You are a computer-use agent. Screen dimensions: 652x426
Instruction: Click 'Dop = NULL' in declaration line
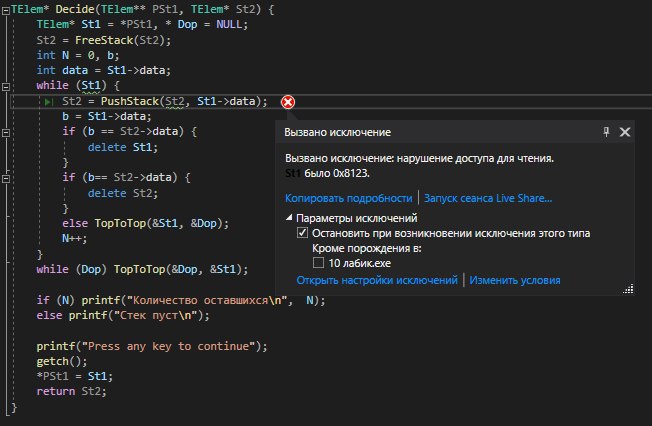pyautogui.click(x=210, y=24)
